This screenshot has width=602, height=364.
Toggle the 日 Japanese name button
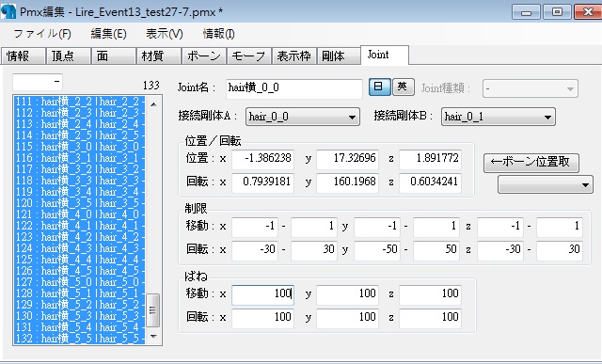pos(380,87)
